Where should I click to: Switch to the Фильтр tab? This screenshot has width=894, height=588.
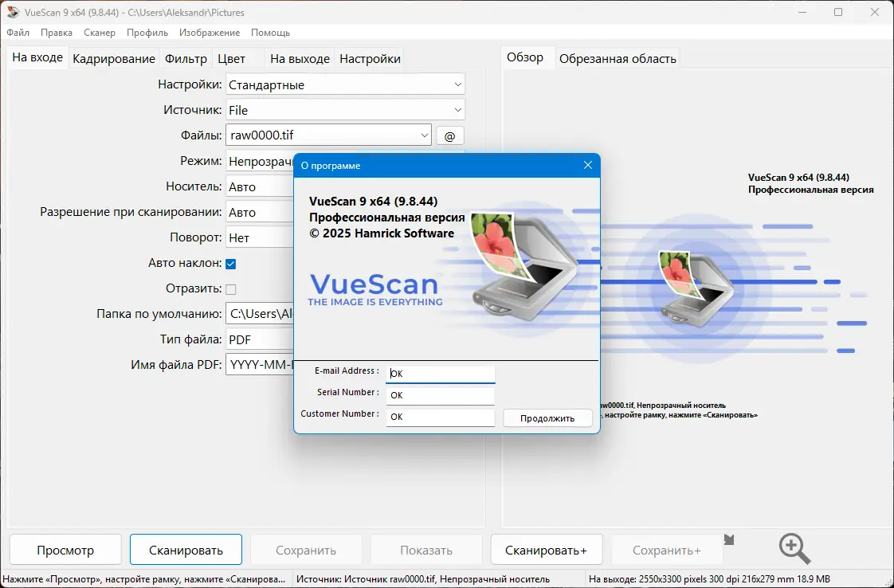(x=186, y=59)
